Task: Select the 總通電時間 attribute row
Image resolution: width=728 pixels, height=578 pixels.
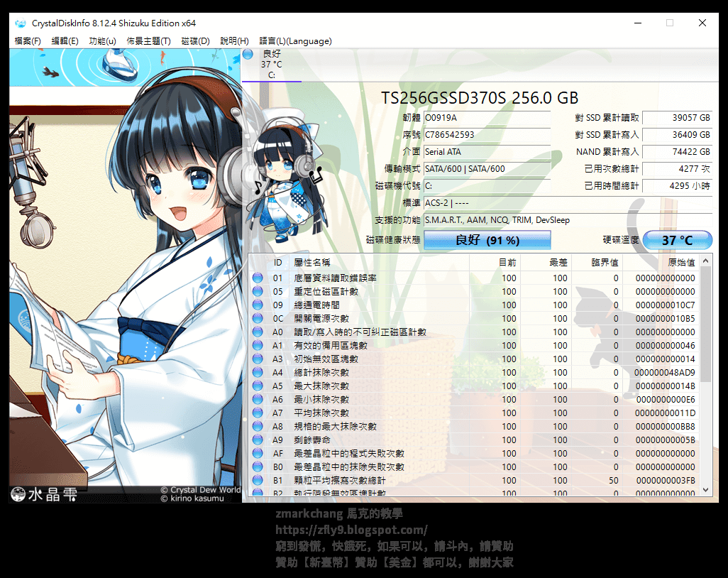Action: pyautogui.click(x=475, y=305)
